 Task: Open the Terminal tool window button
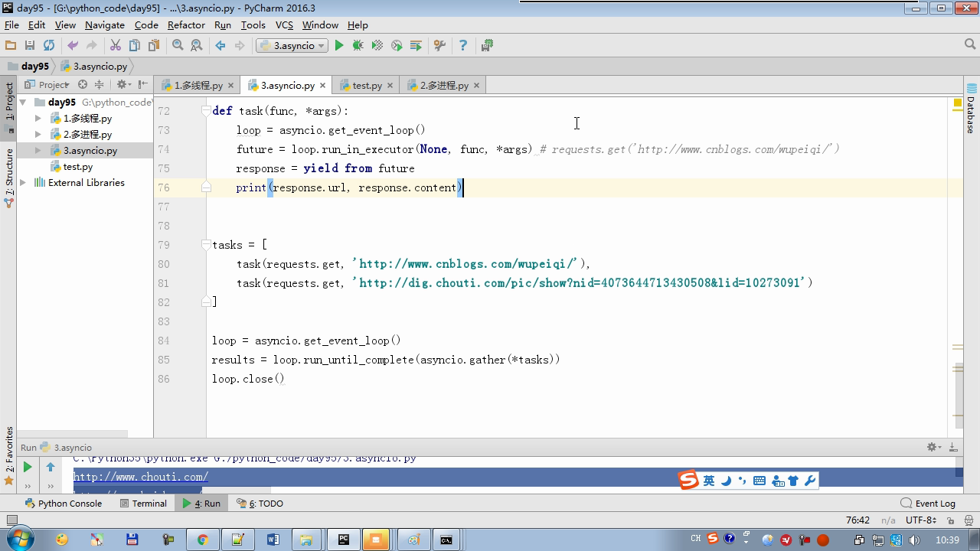tap(143, 504)
